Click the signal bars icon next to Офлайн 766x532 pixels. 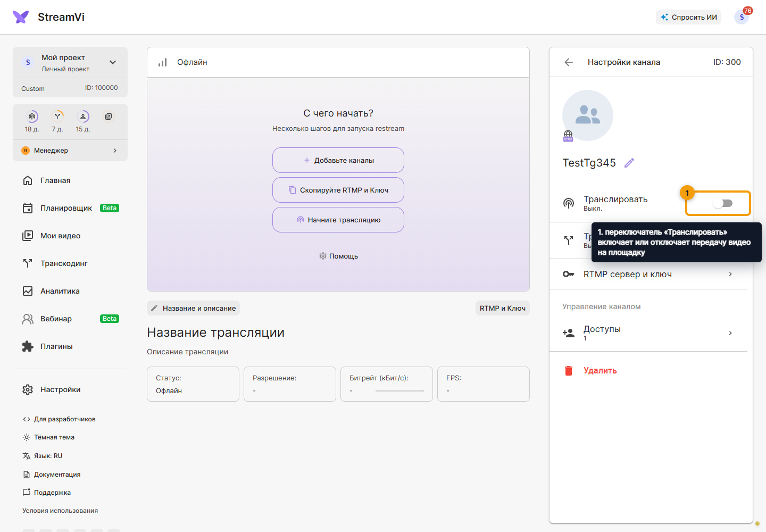(x=163, y=62)
